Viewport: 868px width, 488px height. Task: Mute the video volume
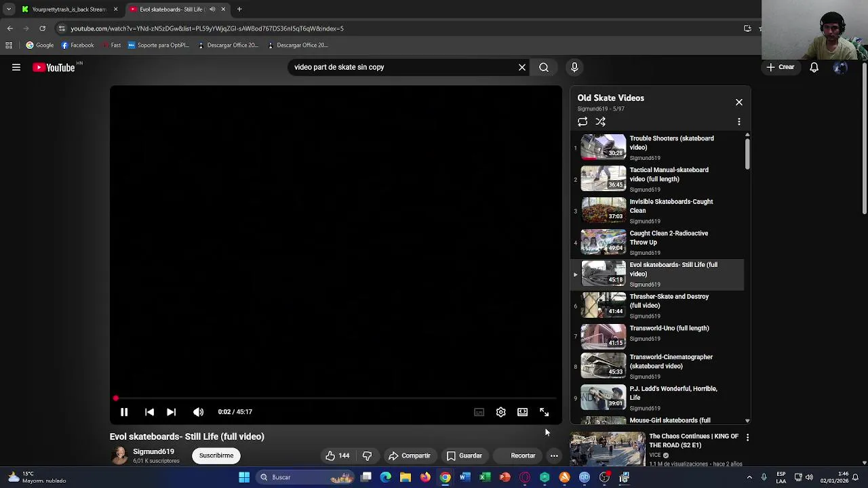click(x=198, y=412)
